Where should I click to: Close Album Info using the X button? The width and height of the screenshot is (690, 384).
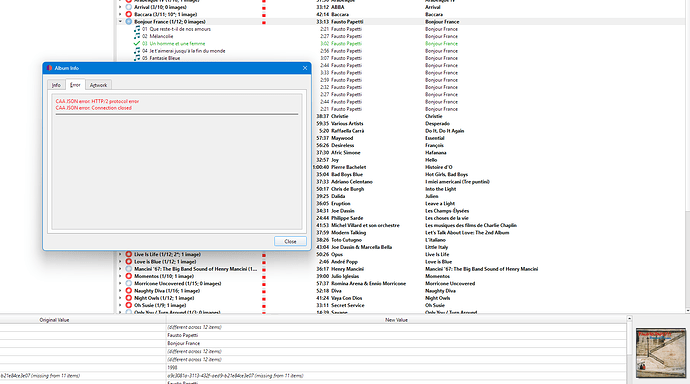tap(305, 68)
